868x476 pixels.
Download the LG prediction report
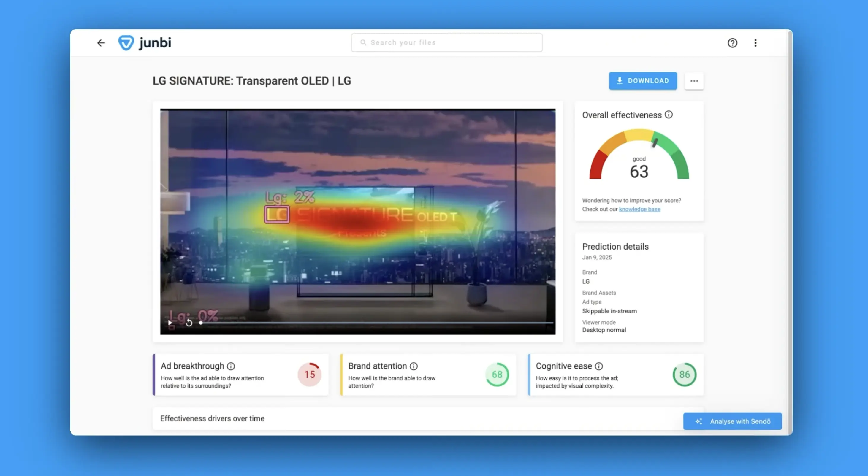[x=643, y=81]
